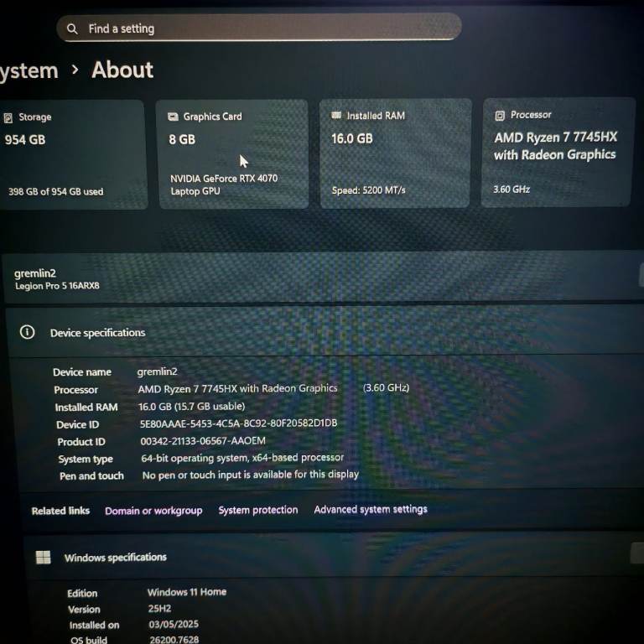
Task: Click the Storage card icon
Action: [x=8, y=118]
